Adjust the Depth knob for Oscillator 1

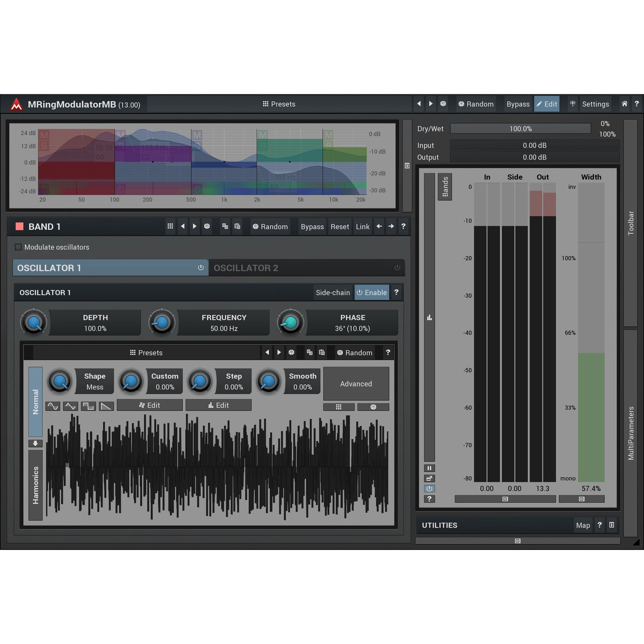coord(34,322)
